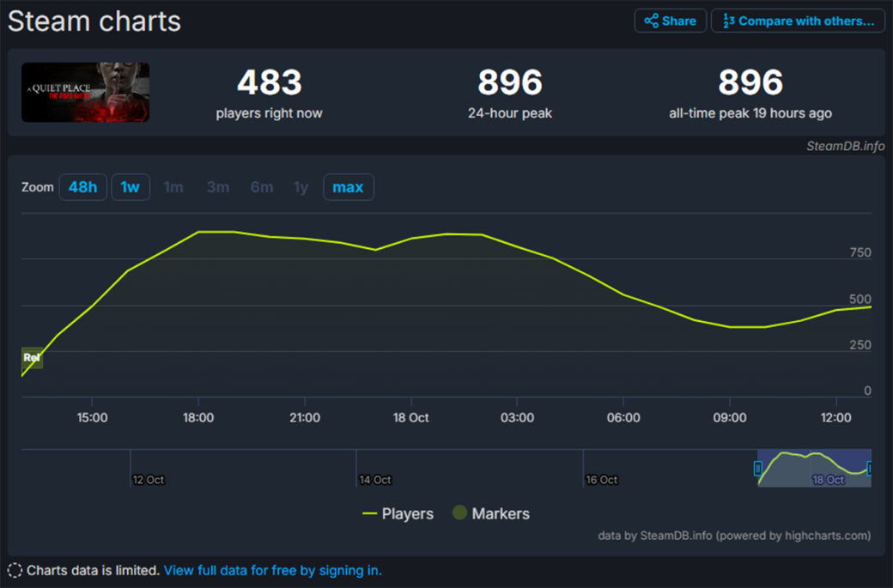Grab the right navigator range handle

coord(870,469)
